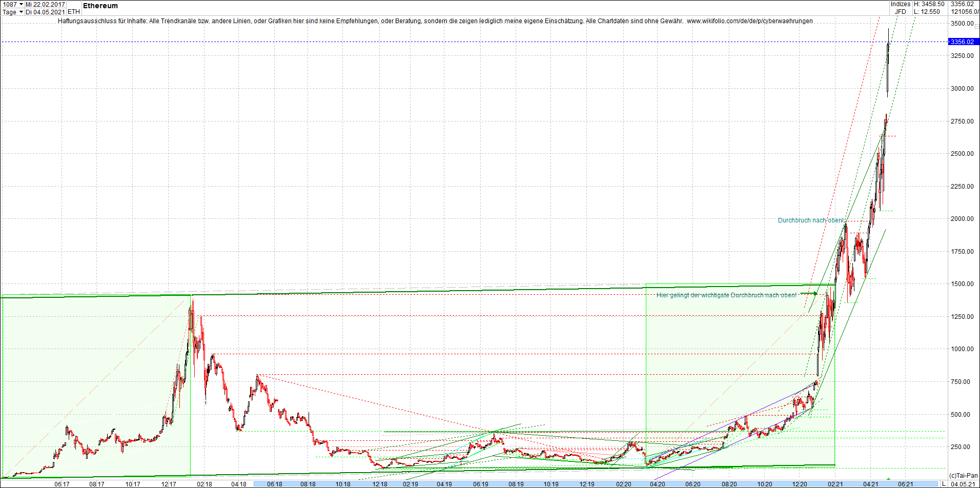This screenshot has width=980, height=488.
Task: Click the 3500.00 price axis label
Action: coord(962,24)
